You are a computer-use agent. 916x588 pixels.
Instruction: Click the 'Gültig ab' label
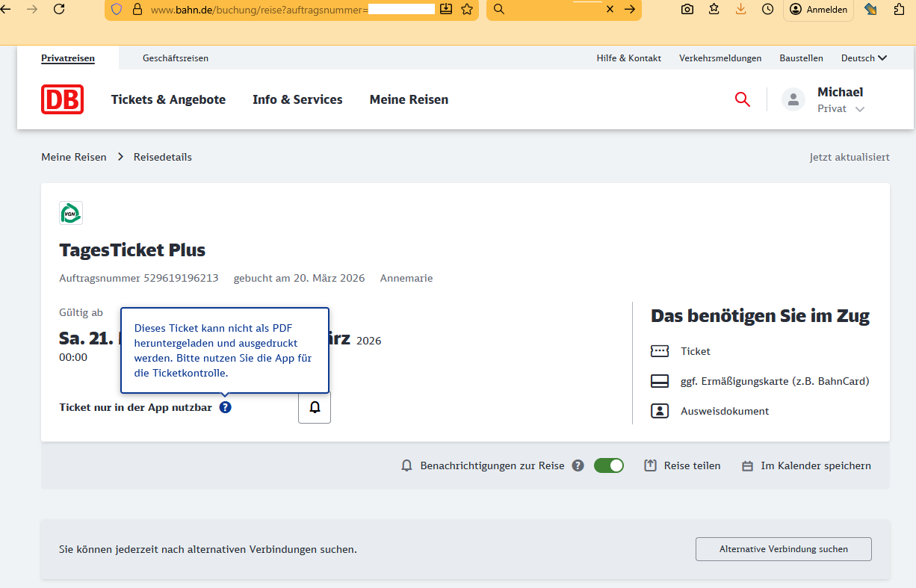coord(81,312)
